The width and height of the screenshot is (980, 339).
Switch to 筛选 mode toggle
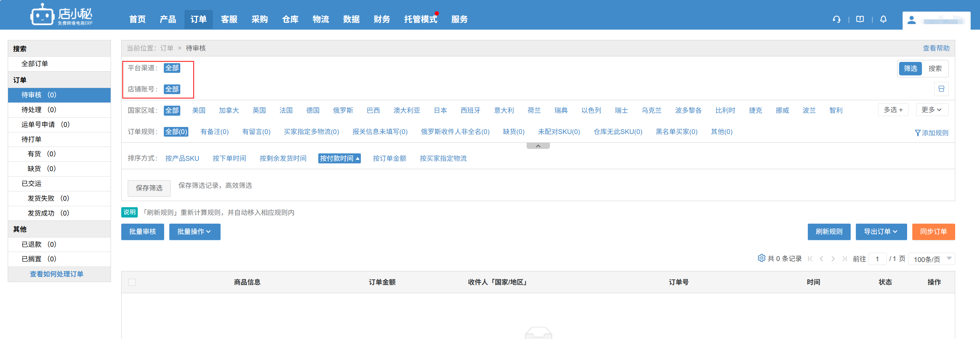(910, 69)
